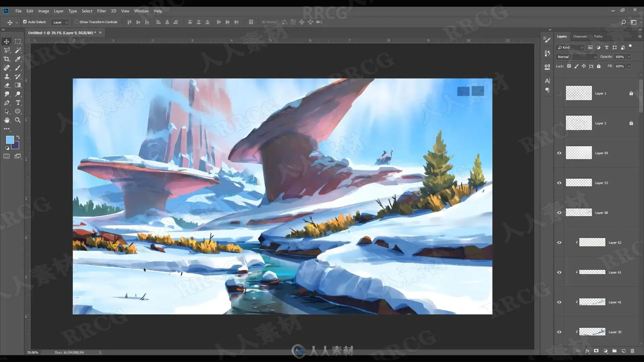Select the Crop tool

pos(7,59)
